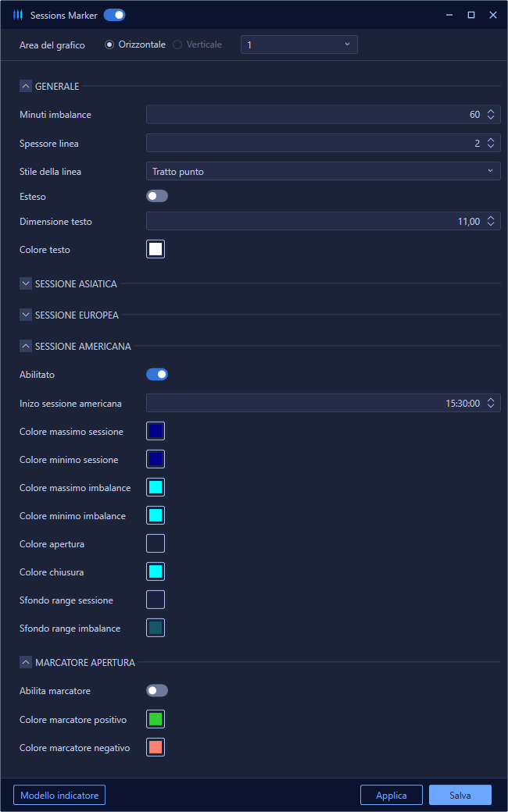Expand the SESSIONE EUROPEA section
This screenshot has width=508, height=812.
(x=26, y=315)
